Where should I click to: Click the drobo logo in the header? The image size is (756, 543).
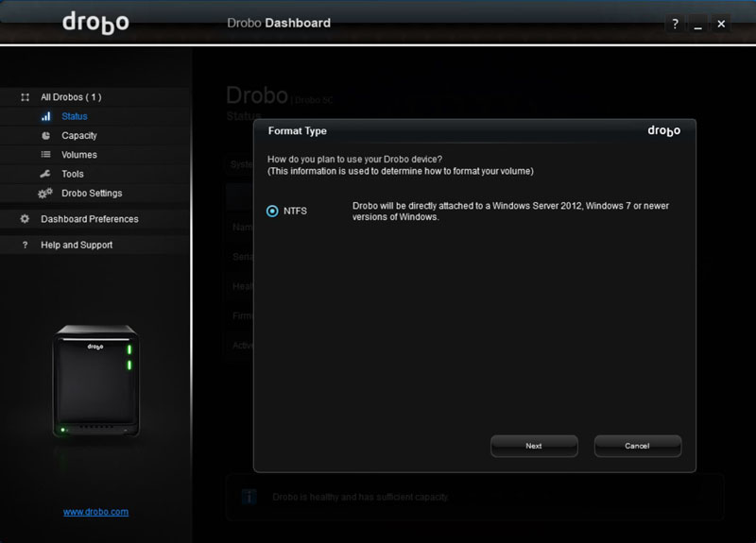[95, 23]
